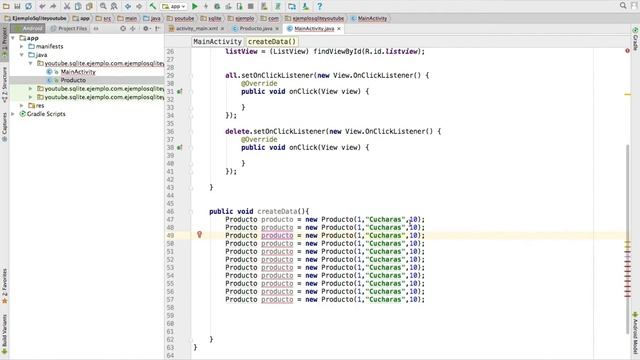Click the lightning bolt apply changes icon
The image size is (640, 360).
(206, 6)
